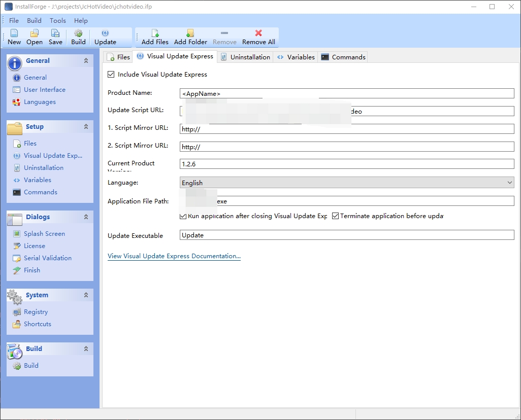The image size is (521, 420).
Task: Click the Remove toolbar item
Action: (x=224, y=37)
